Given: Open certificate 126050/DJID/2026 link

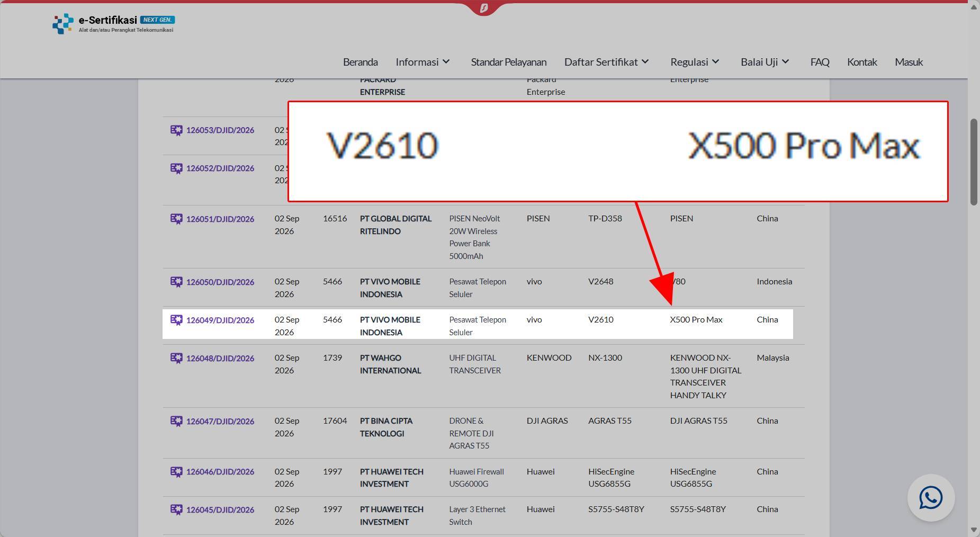Looking at the screenshot, I should click(x=220, y=282).
